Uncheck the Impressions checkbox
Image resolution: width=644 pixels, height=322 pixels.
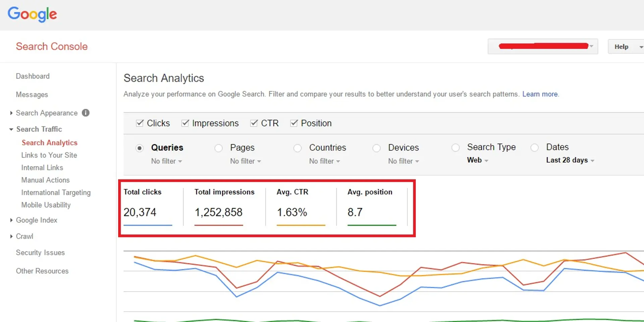(x=185, y=123)
